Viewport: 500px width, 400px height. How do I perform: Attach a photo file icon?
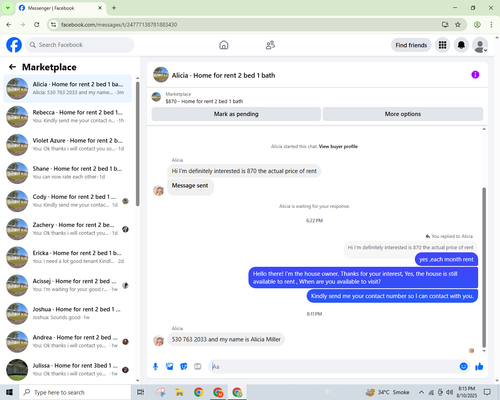pyautogui.click(x=170, y=367)
